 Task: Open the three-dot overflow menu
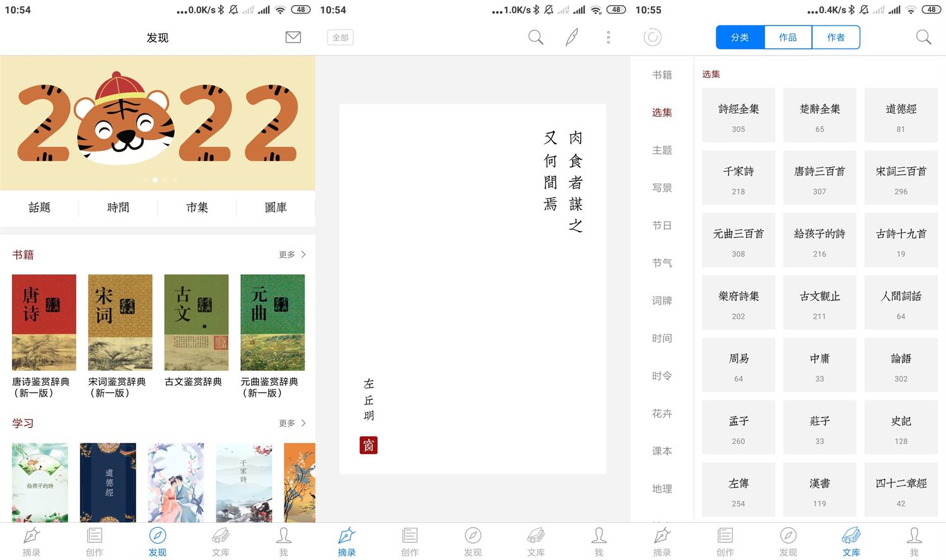click(608, 38)
